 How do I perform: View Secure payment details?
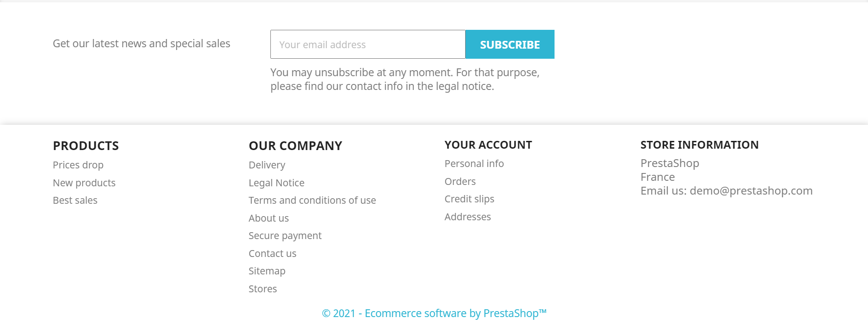(285, 236)
